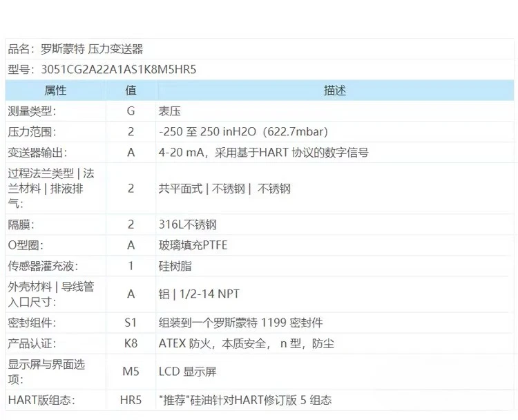Click the value K8
This screenshot has width=518, height=420.
click(131, 343)
